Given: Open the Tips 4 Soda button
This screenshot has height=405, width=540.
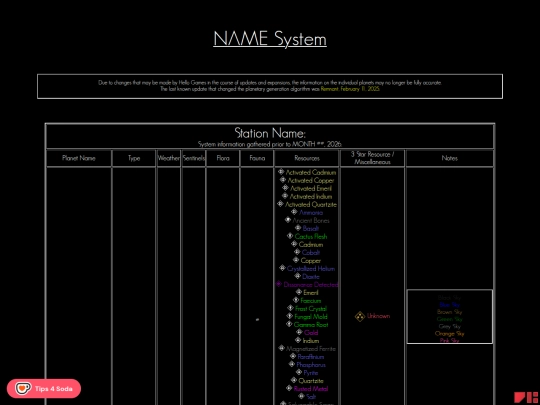Looking at the screenshot, I should click(x=44, y=389).
